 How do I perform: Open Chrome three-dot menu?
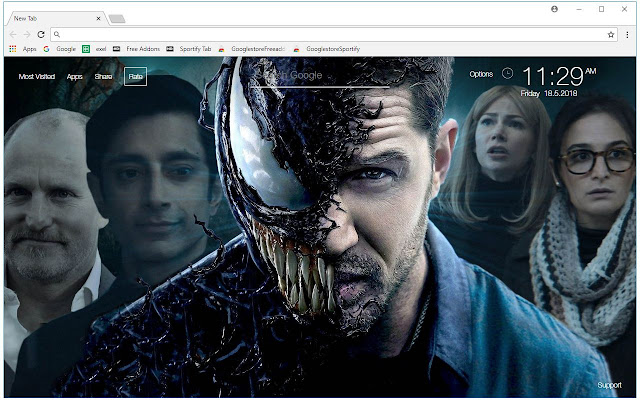coord(627,35)
